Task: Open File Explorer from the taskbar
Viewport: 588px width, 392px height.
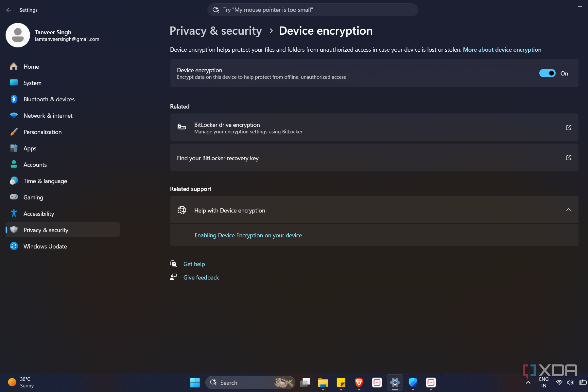Action: click(323, 383)
